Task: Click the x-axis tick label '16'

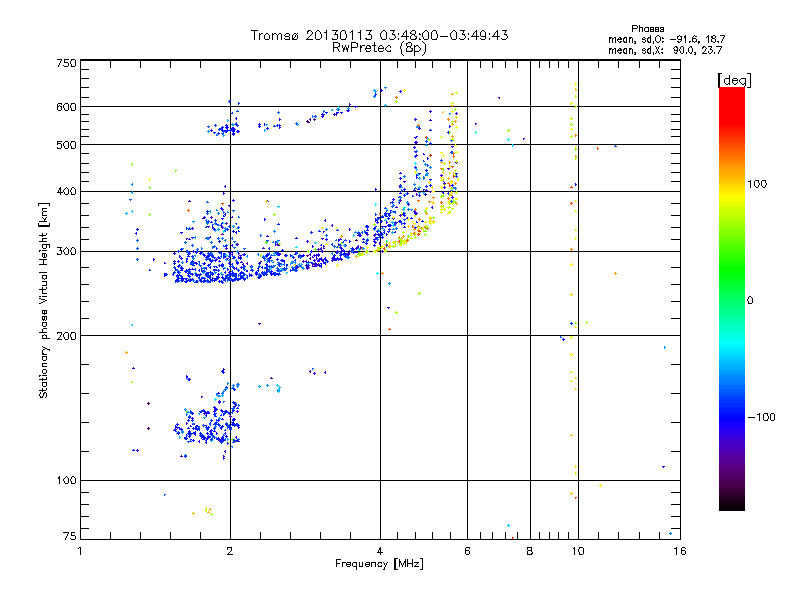Action: [x=680, y=551]
